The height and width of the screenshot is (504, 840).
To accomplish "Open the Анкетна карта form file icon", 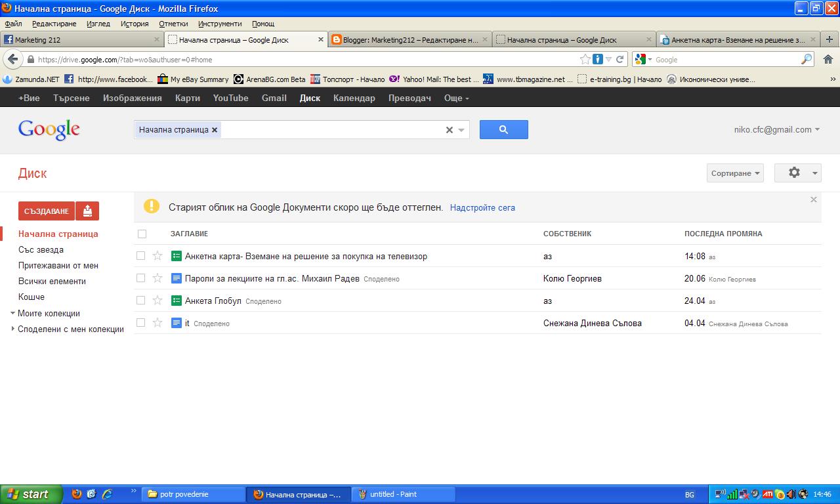I will tap(176, 256).
